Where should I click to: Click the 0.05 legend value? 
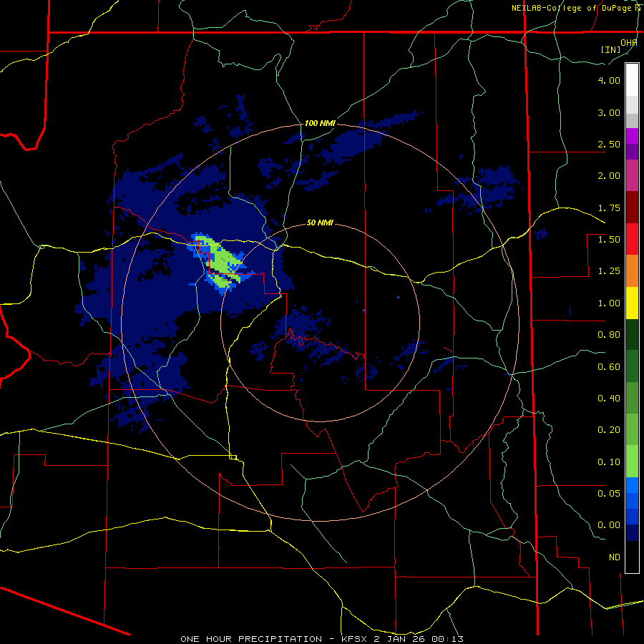pyautogui.click(x=609, y=493)
